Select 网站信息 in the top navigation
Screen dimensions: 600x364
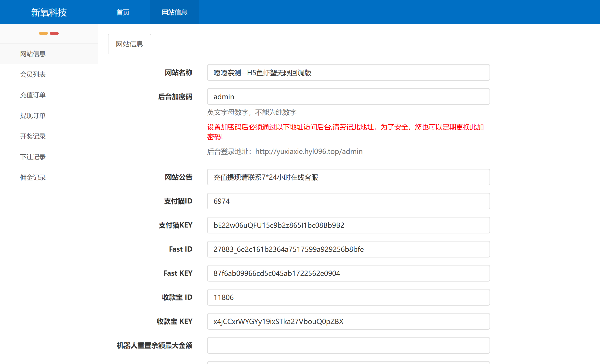click(x=174, y=12)
